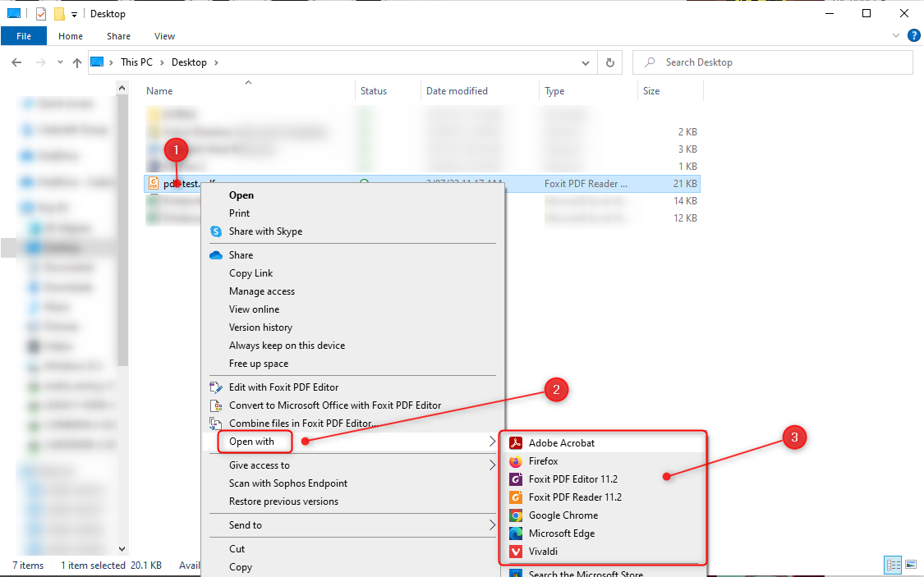Click the This PC icon in address bar
924x577 pixels.
coord(97,62)
